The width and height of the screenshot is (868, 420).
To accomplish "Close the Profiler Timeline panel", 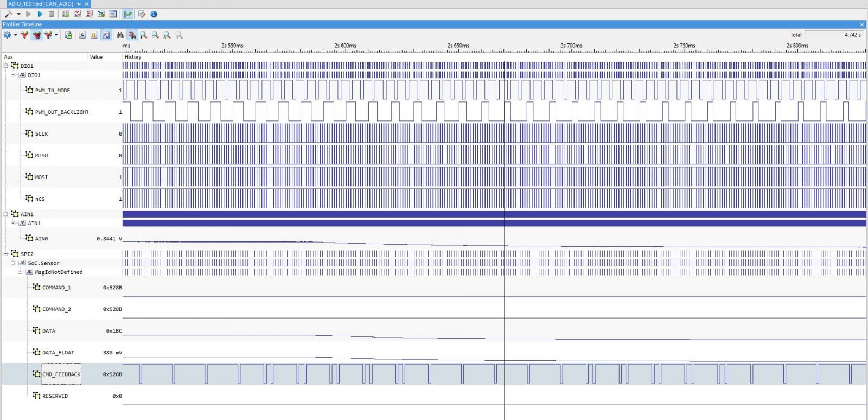I will 861,24.
